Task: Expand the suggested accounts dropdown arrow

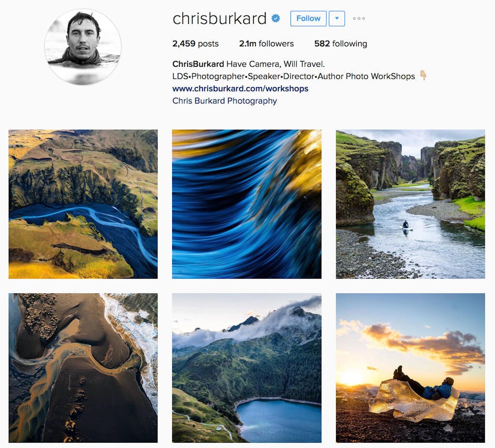Action: pos(337,19)
